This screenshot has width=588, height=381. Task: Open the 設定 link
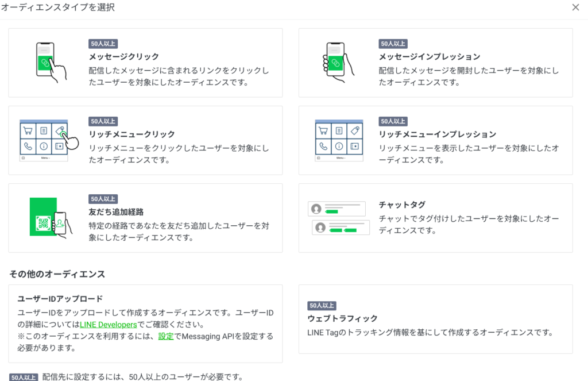coord(166,336)
